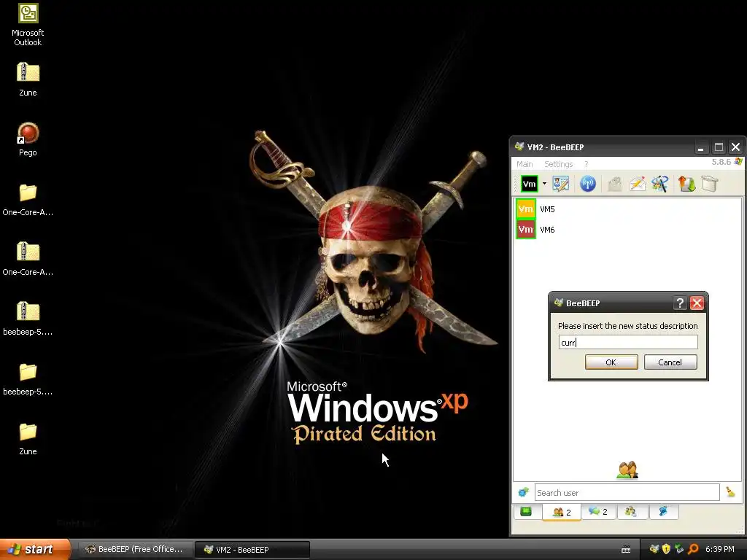Select user VM6 avatar in list
This screenshot has width=747, height=560.
[x=526, y=230]
